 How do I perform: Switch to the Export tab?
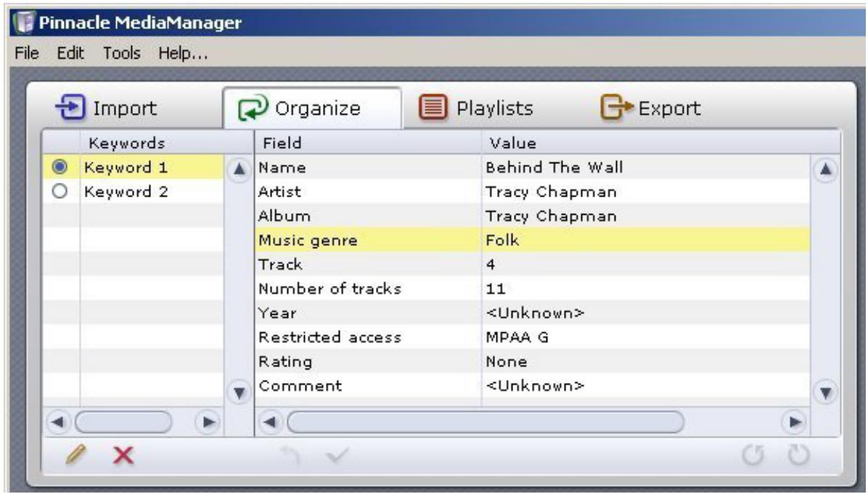coord(651,108)
